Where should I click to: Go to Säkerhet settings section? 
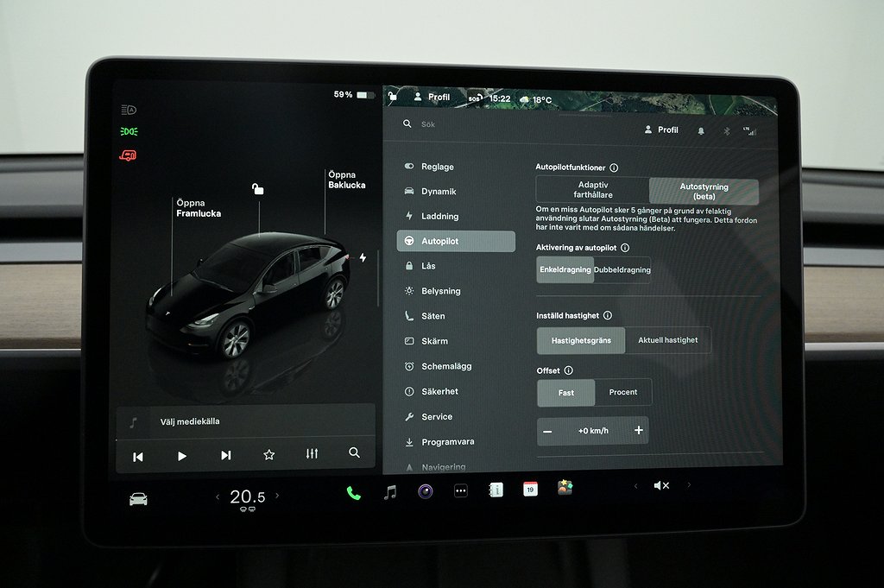click(439, 391)
